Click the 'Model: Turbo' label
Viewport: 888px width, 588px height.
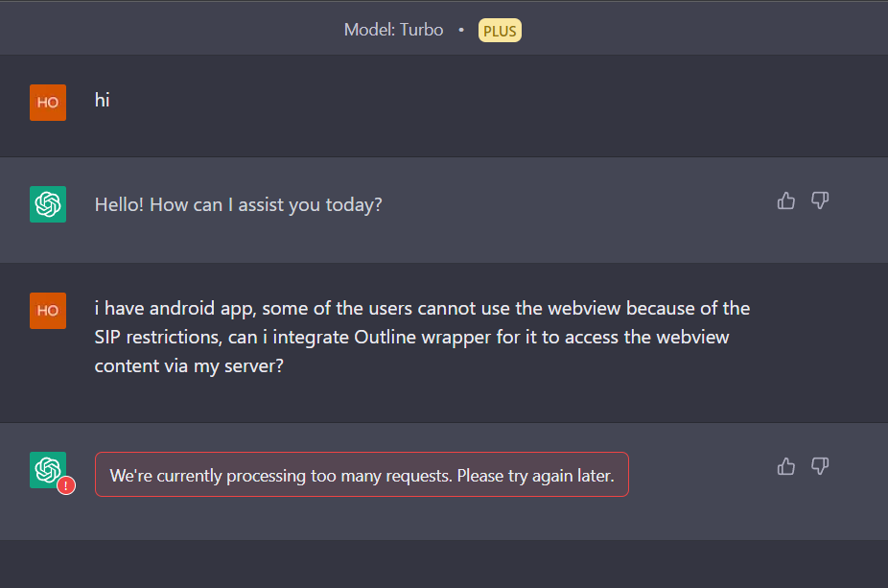point(393,30)
